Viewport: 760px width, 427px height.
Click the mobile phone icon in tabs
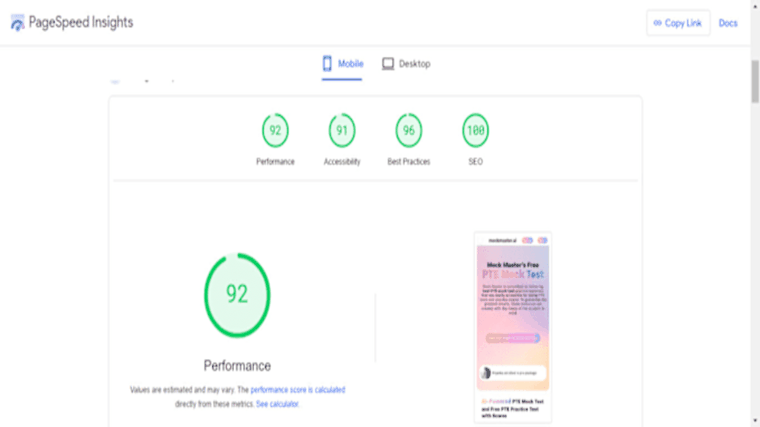(x=327, y=63)
